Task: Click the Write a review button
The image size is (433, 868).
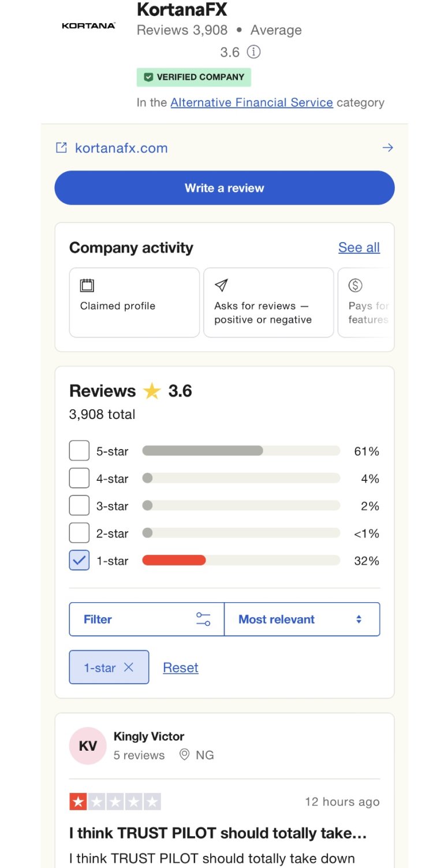Action: point(225,188)
